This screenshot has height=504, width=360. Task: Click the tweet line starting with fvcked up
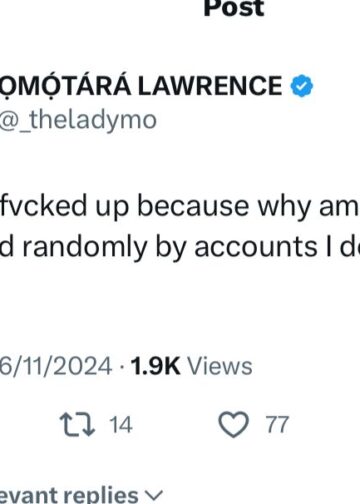click(180, 207)
